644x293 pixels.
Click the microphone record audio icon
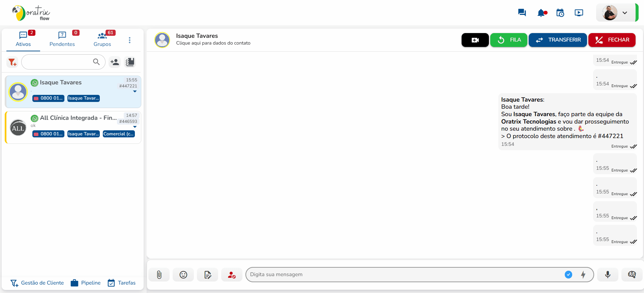click(608, 275)
